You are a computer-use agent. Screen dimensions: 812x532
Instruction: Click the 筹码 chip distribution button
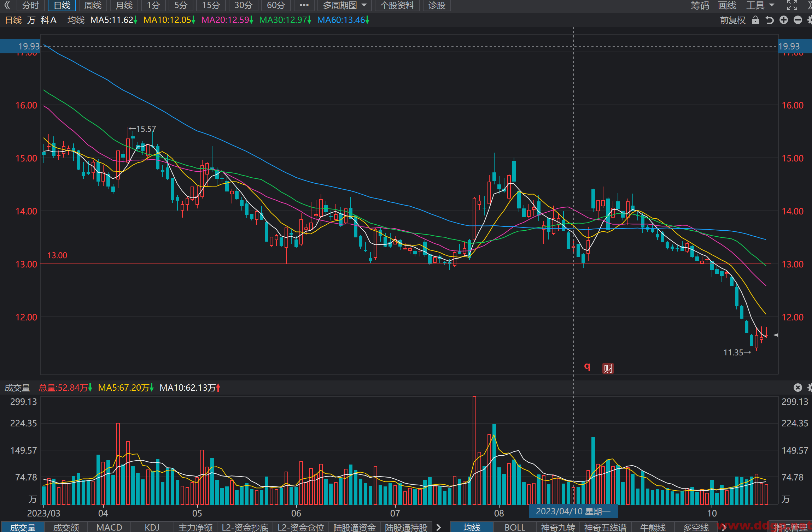point(700,5)
